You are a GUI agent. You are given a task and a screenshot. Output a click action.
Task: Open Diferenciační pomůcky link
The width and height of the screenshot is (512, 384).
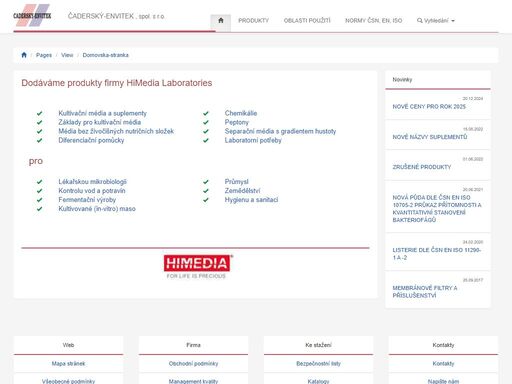click(91, 140)
